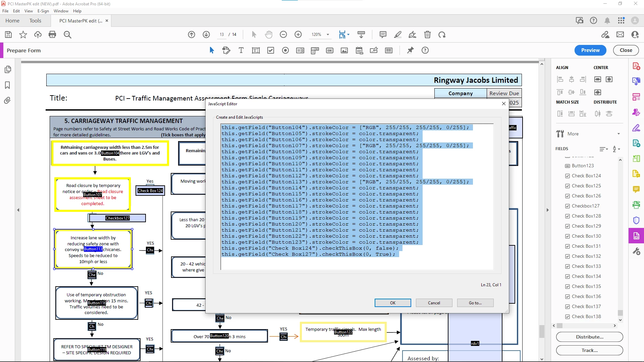Select the Add Radio Button tool
Image resolution: width=644 pixels, height=362 pixels.
[285, 50]
